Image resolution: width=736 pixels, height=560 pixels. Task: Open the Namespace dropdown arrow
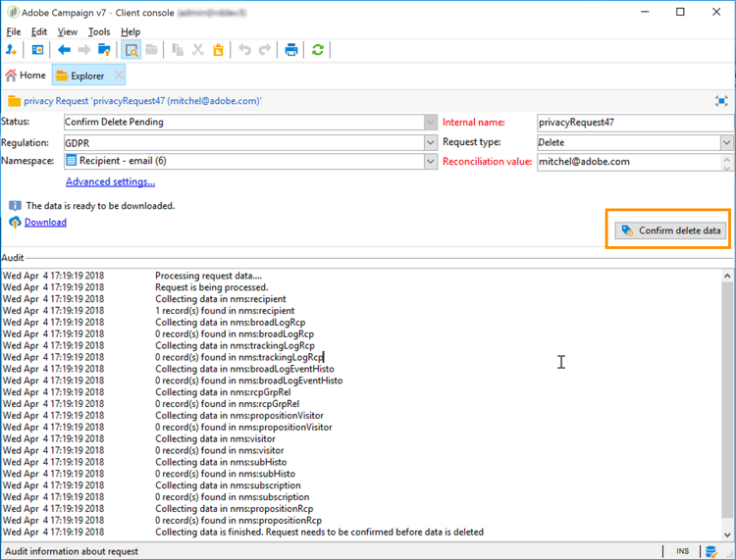pos(431,162)
